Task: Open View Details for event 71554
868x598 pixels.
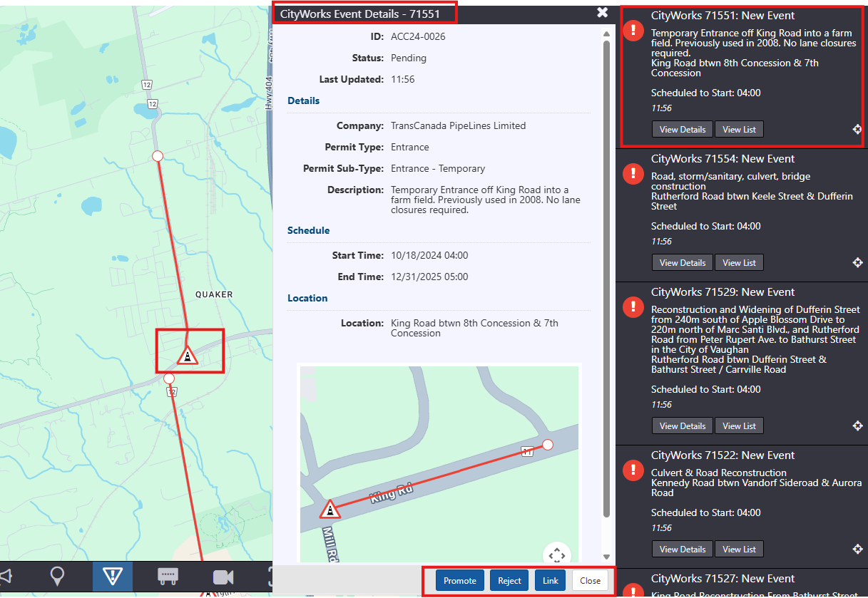Action: (682, 262)
